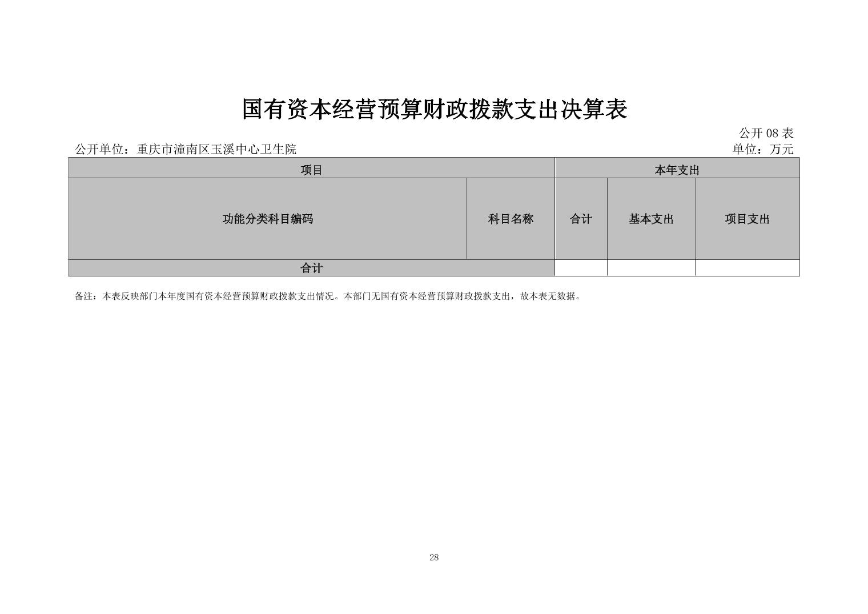Click 公开单位：重庆市潼南区玉溪中心卫生院
The image size is (868, 614).
(x=186, y=150)
